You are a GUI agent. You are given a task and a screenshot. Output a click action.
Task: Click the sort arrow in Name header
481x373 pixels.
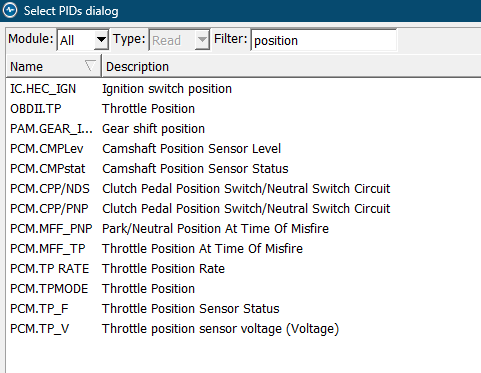click(x=90, y=66)
